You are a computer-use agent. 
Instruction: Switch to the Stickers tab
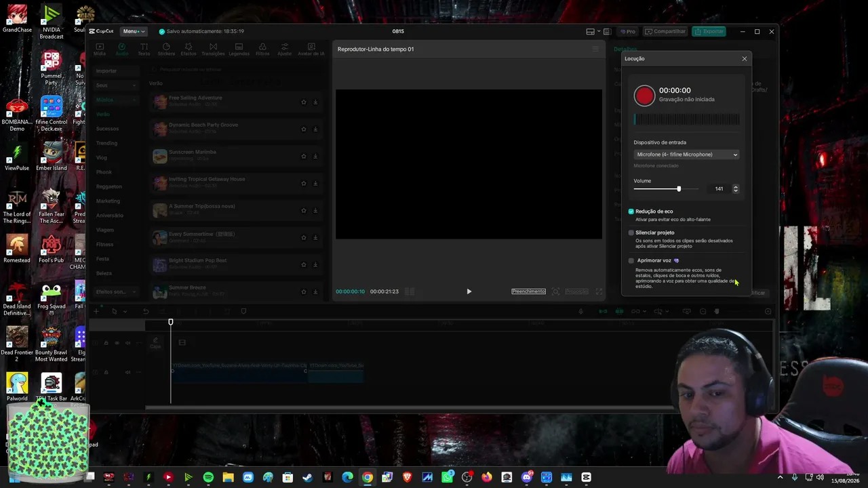166,49
